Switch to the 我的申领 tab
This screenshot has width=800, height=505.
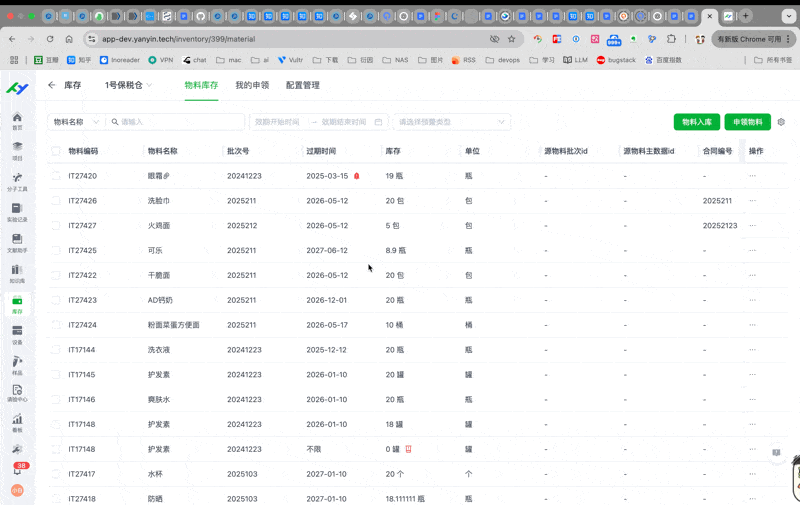[252, 86]
